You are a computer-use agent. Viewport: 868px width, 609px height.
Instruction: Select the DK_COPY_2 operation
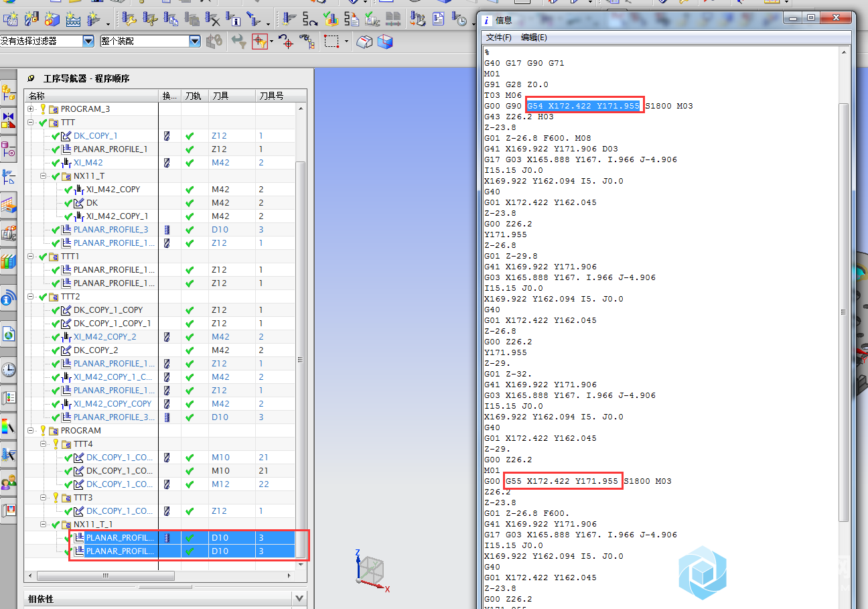pos(96,350)
